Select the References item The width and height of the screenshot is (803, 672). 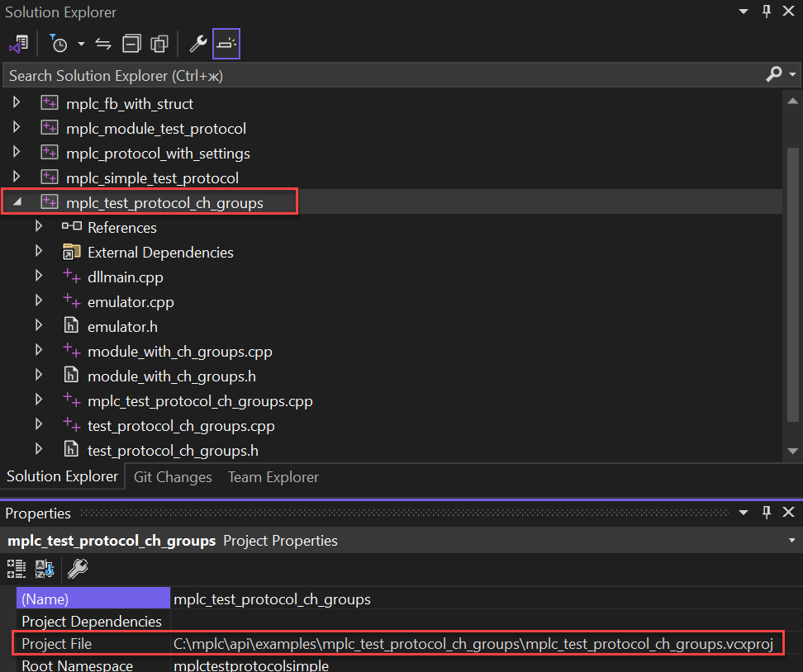tap(122, 228)
